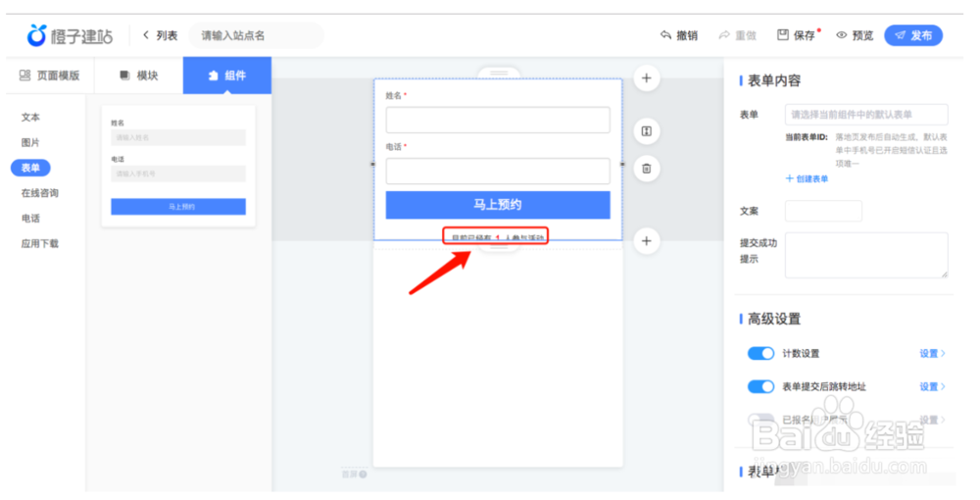980x500 pixels.
Task: Toggle the 计数设置 switch
Action: (760, 354)
